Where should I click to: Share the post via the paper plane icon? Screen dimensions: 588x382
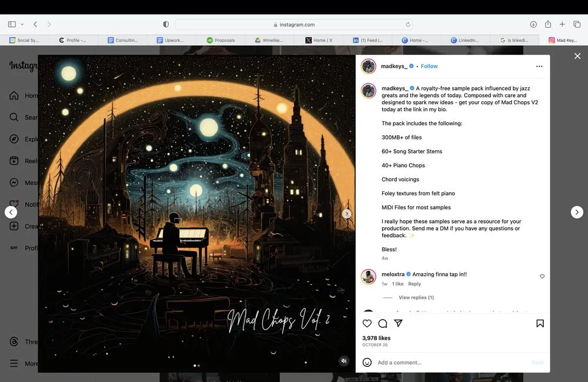(x=399, y=323)
